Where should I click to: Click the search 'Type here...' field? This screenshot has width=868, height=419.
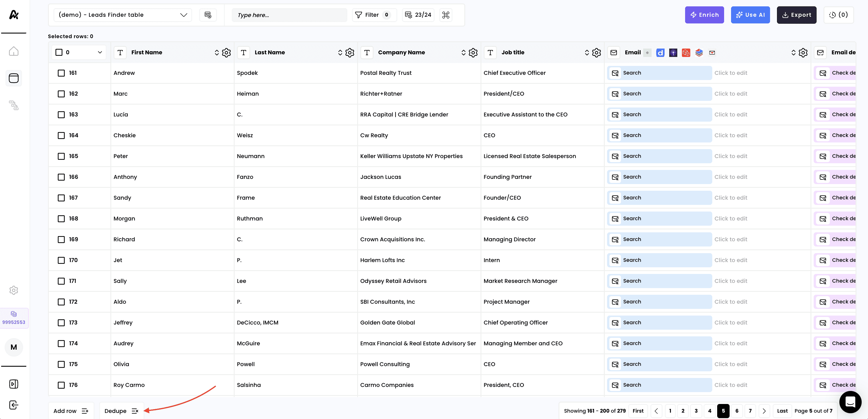coord(290,15)
